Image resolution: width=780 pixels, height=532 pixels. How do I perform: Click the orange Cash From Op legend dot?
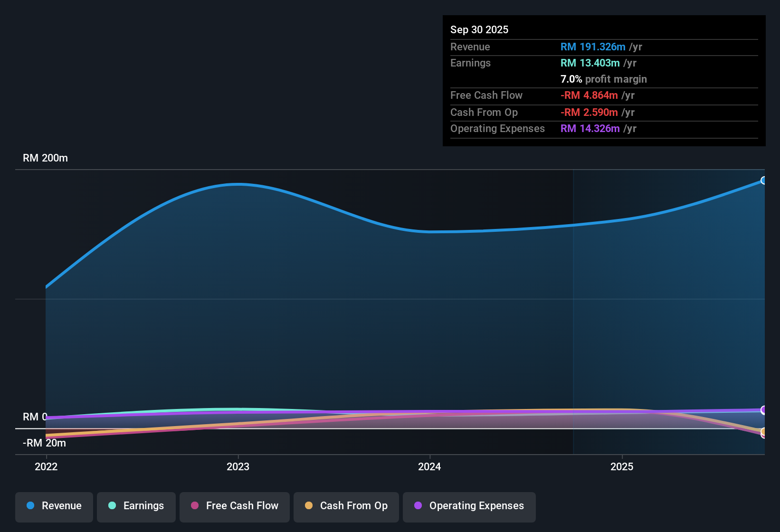(x=309, y=506)
